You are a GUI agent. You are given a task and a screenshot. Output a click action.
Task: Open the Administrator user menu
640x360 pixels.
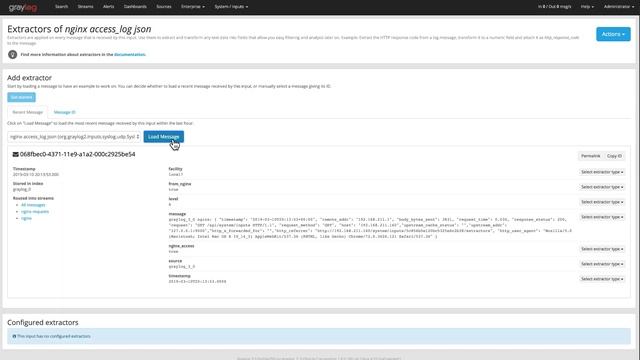pyautogui.click(x=619, y=7)
